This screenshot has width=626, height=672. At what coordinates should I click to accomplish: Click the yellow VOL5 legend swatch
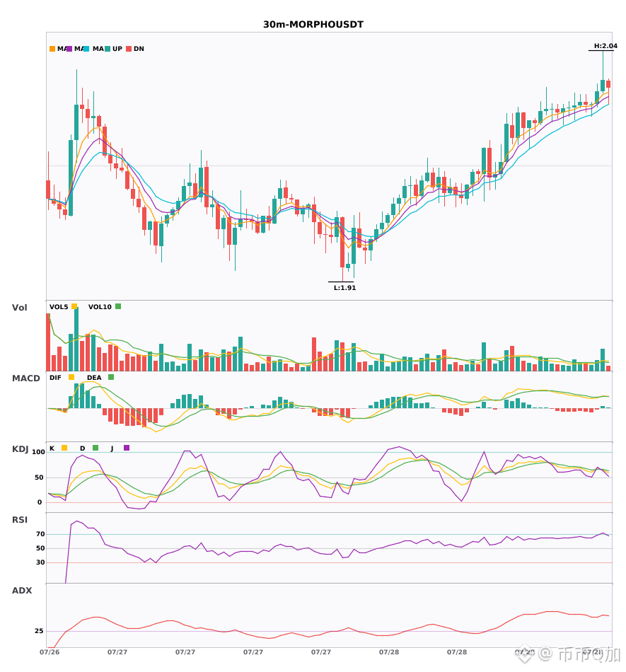pyautogui.click(x=74, y=306)
